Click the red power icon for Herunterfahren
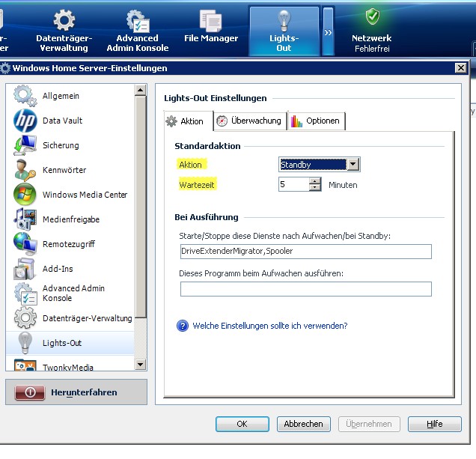The width and height of the screenshot is (476, 459). [30, 392]
